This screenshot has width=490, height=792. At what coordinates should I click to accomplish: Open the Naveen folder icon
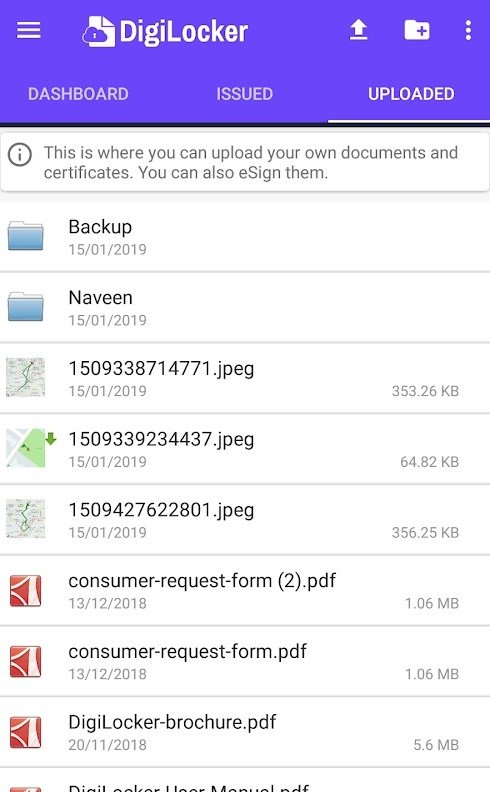(25, 307)
